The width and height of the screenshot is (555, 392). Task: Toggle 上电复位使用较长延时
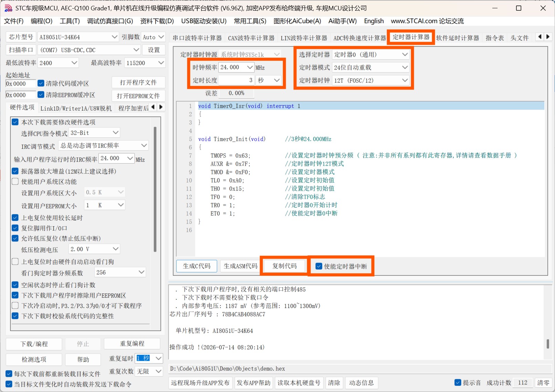click(x=15, y=217)
